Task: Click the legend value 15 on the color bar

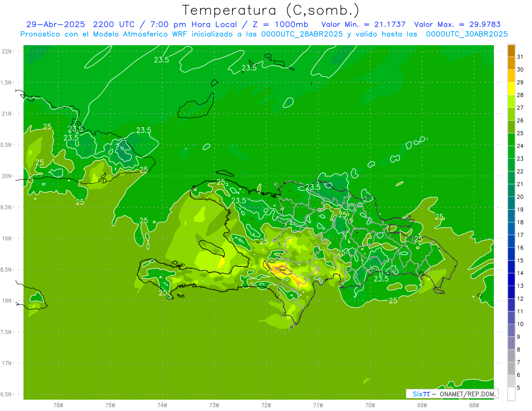Action: tap(520, 260)
